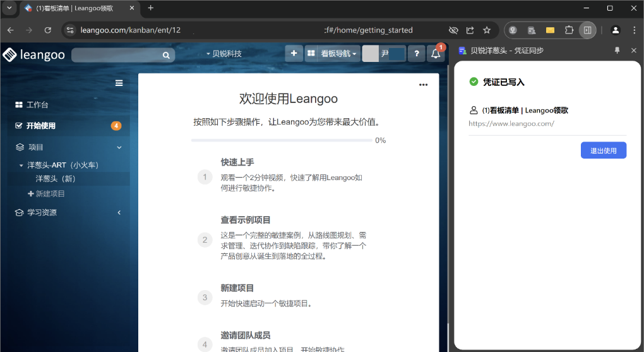
Task: Open the 洋葱头-ART（小火车） project
Action: point(63,166)
